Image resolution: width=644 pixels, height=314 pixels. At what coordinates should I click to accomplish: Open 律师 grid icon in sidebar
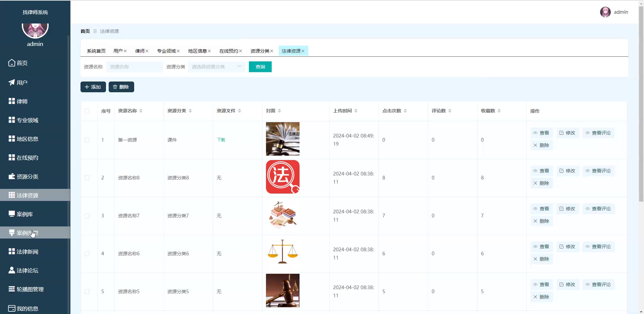12,101
